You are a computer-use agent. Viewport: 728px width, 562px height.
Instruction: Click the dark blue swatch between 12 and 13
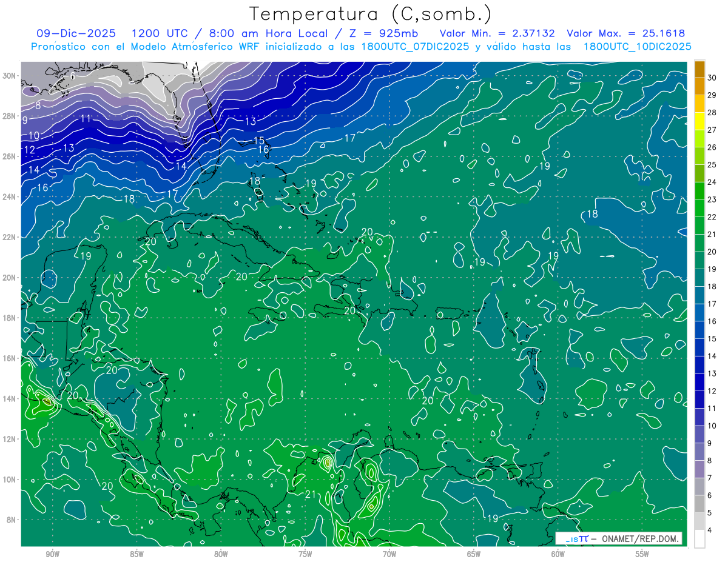(x=699, y=382)
